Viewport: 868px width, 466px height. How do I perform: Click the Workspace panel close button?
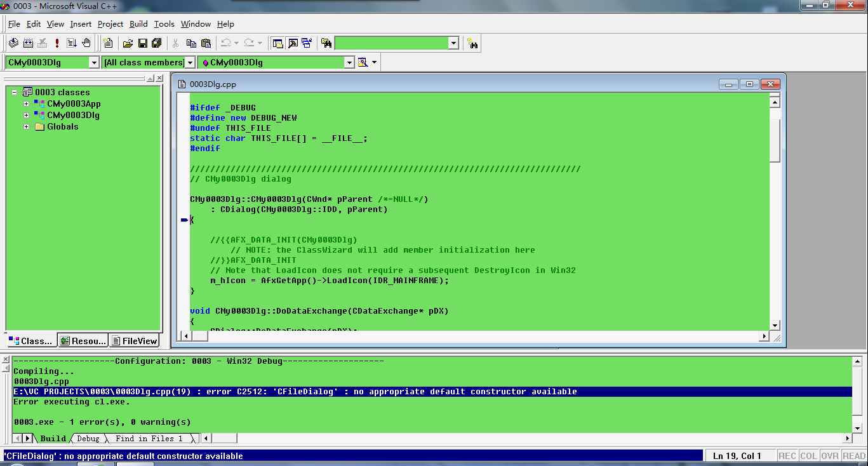coord(159,78)
